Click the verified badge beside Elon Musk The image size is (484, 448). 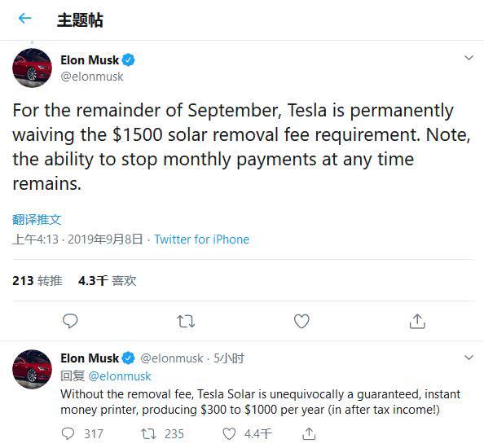coord(129,59)
